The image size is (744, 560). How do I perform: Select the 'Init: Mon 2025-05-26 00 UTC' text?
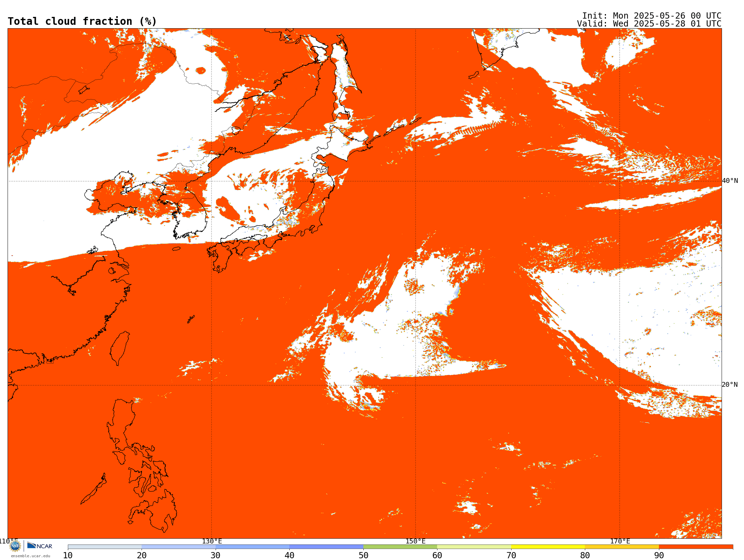(652, 16)
